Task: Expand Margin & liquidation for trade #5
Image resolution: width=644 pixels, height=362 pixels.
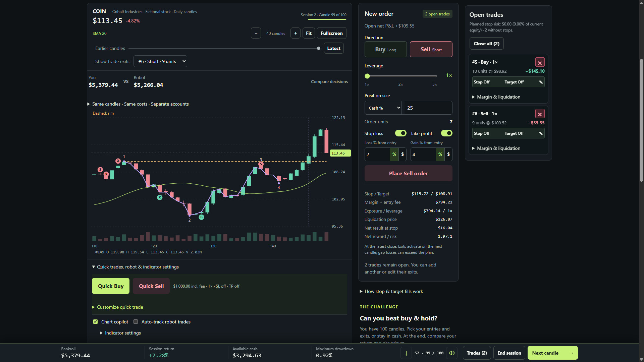Action: pyautogui.click(x=496, y=97)
